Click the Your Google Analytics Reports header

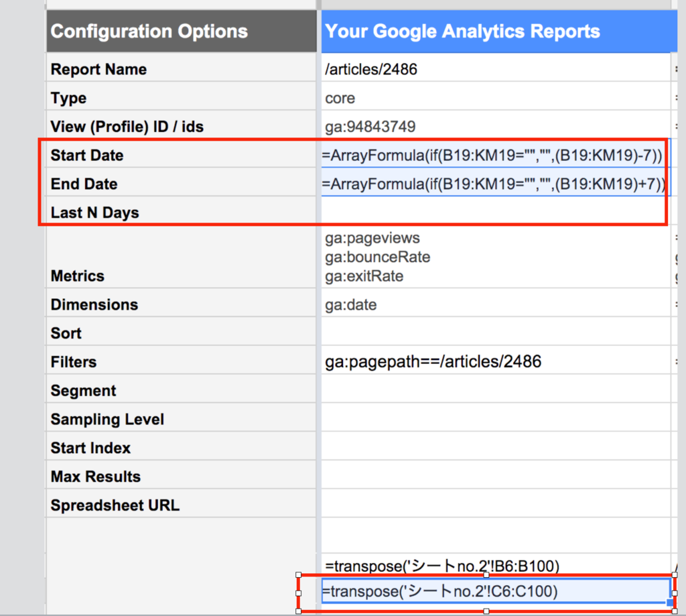tap(499, 31)
